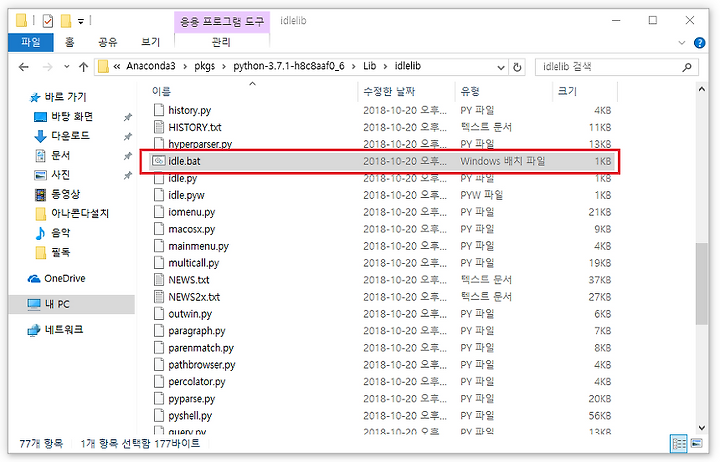This screenshot has width=720, height=462.
Task: Select the file pathbrowser.py
Action: pyautogui.click(x=202, y=365)
